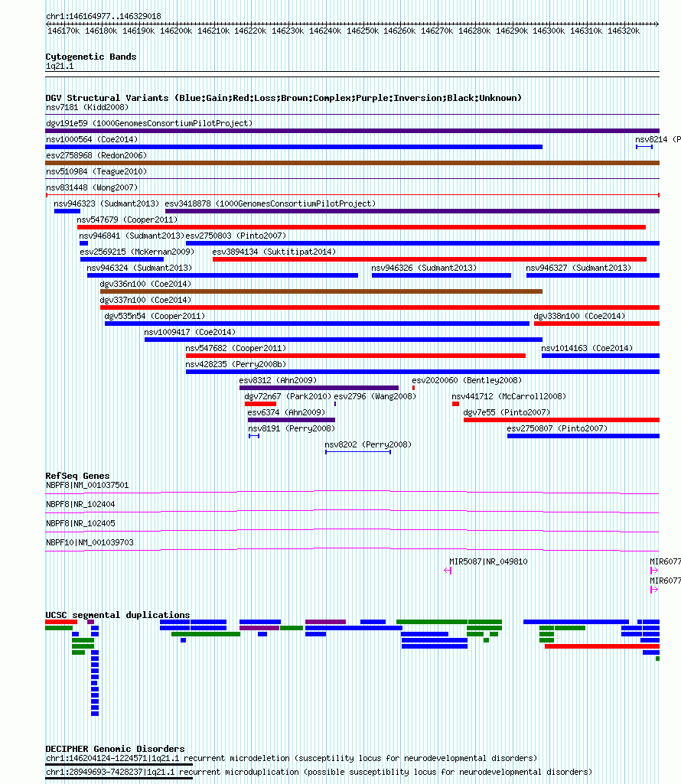The height and width of the screenshot is (784, 681).
Task: Click NBPF10|NM_001039703 gene label
Action: click(90, 542)
